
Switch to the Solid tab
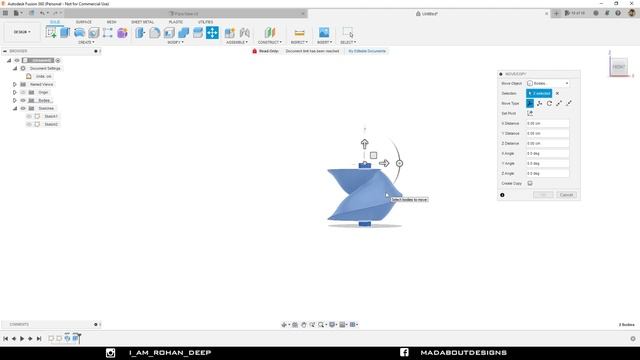(55, 22)
